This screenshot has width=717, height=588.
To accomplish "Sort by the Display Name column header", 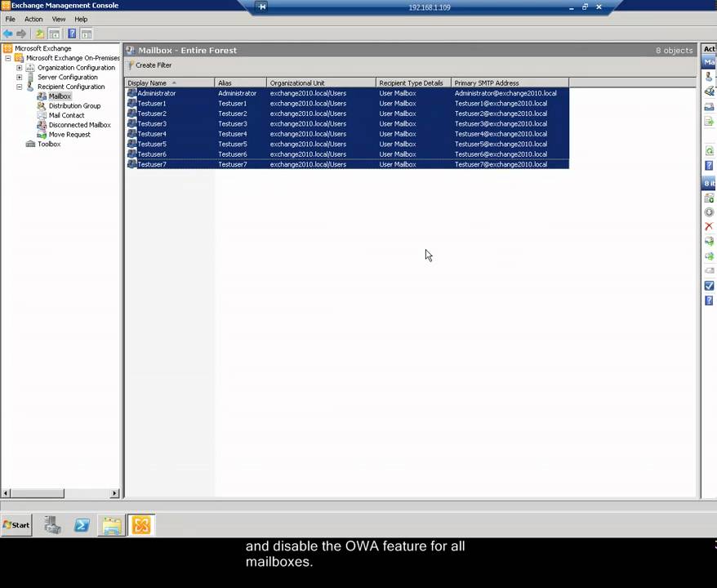I will (x=170, y=82).
